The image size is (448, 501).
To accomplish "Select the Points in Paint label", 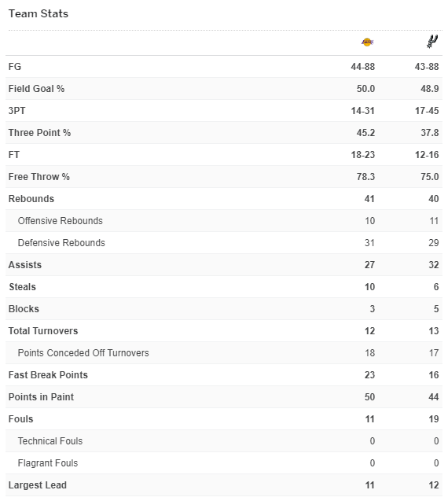I will tap(41, 397).
